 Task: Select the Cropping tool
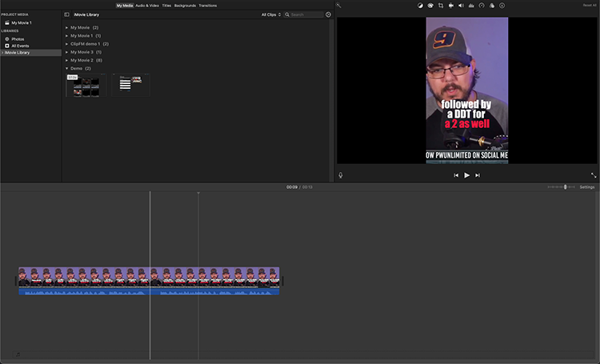pos(441,6)
